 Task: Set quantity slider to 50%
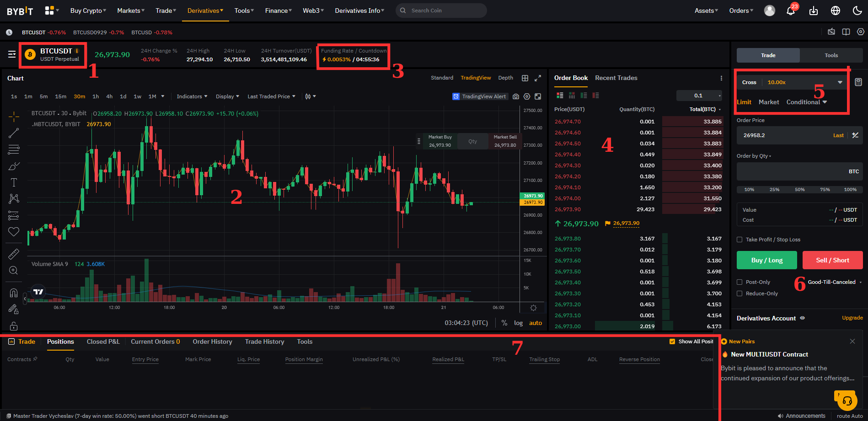click(x=799, y=189)
